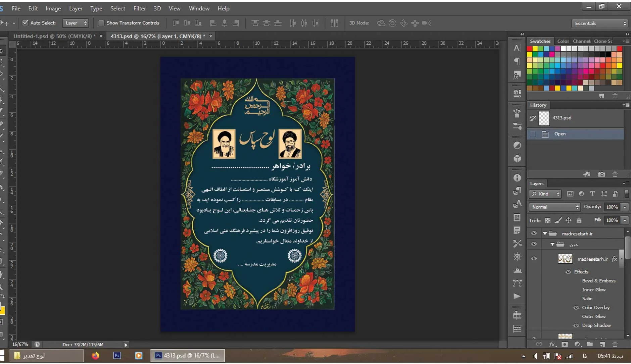
Task: Click status bar arrow next to Doc size
Action: point(126,345)
